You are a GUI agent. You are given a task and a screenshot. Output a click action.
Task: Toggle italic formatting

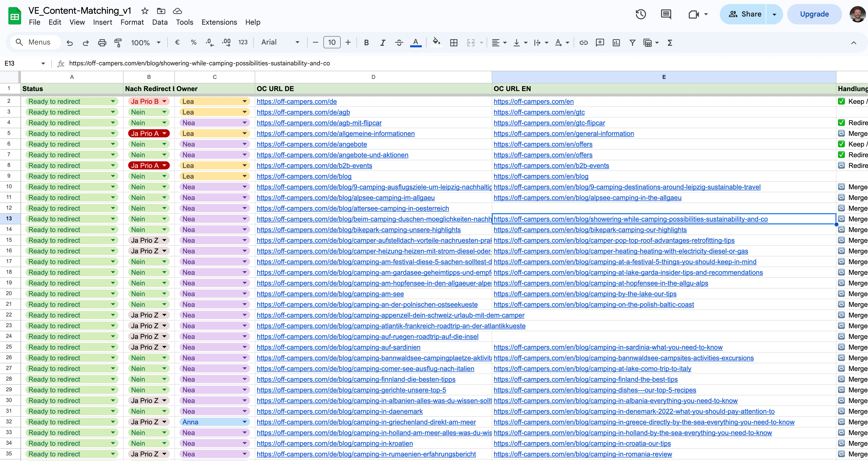pos(382,42)
